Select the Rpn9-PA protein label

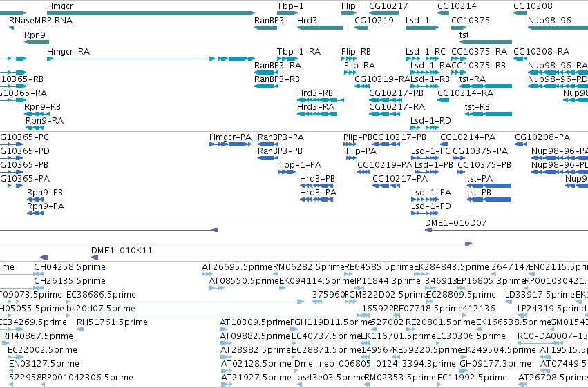[46, 206]
